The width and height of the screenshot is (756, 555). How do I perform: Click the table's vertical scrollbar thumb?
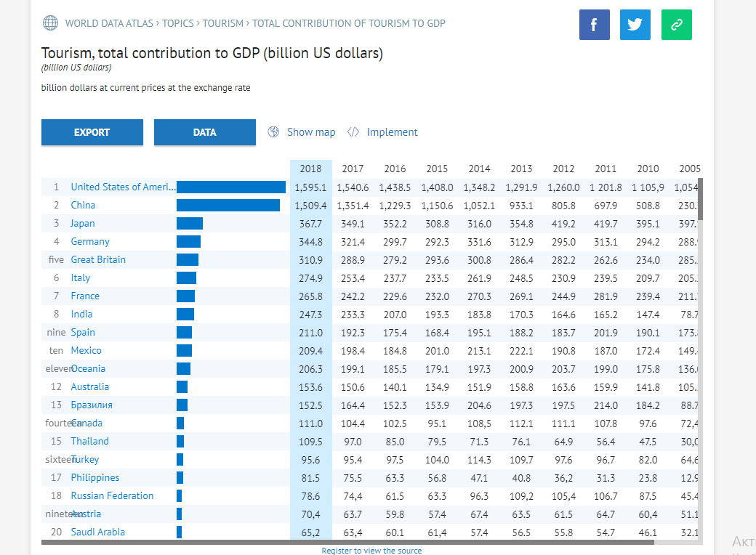point(700,199)
